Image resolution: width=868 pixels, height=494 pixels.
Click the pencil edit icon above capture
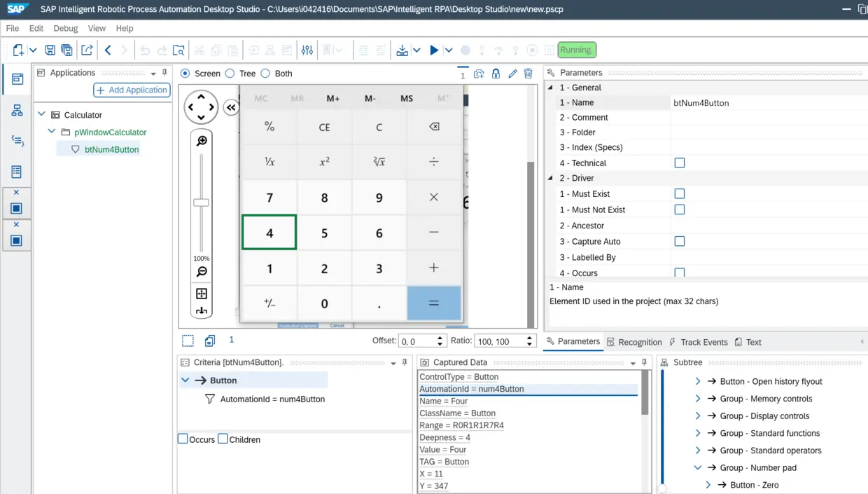tap(512, 74)
